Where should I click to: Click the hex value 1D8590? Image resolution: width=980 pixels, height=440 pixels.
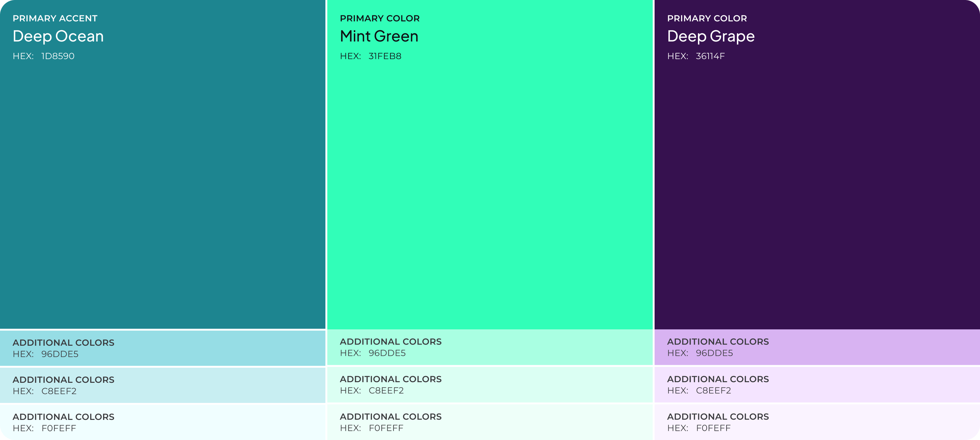tap(58, 56)
